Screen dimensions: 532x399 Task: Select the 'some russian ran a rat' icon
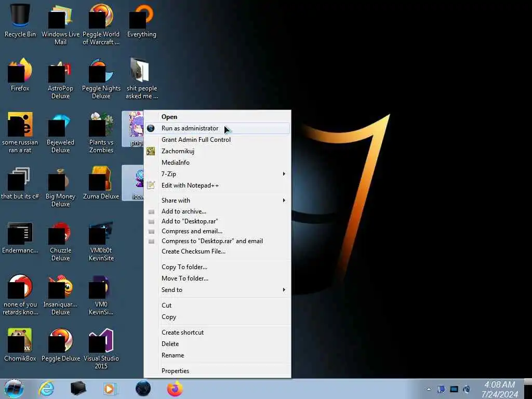pos(20,133)
